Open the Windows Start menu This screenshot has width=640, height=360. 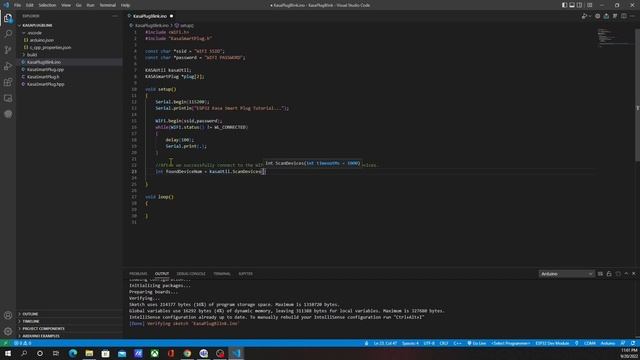click(8, 353)
